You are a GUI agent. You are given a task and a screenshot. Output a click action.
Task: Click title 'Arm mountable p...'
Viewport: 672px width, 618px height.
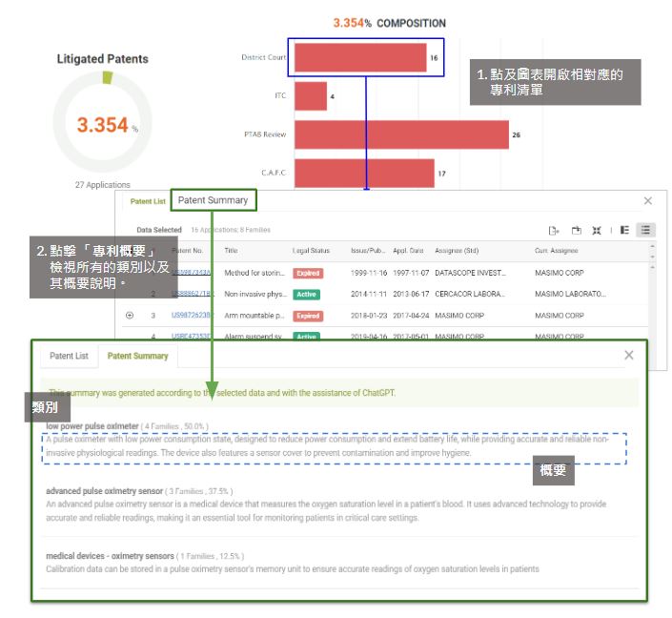[x=255, y=316]
